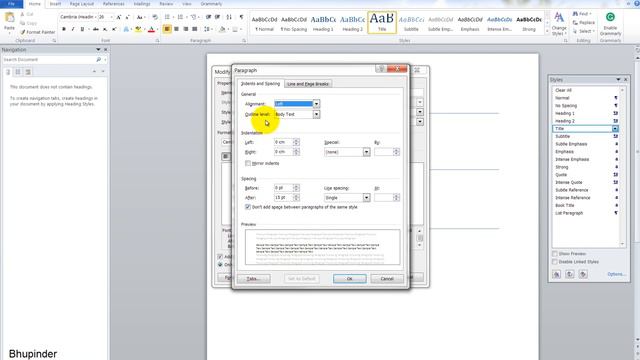Toggle Bold formatting in ribbon
This screenshot has height=360, width=640.
coord(64,29)
